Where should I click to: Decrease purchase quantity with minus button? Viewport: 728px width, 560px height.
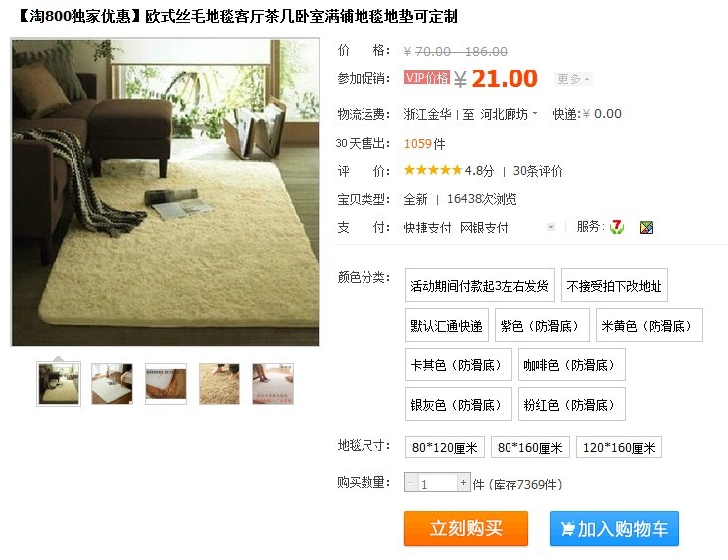(x=411, y=483)
